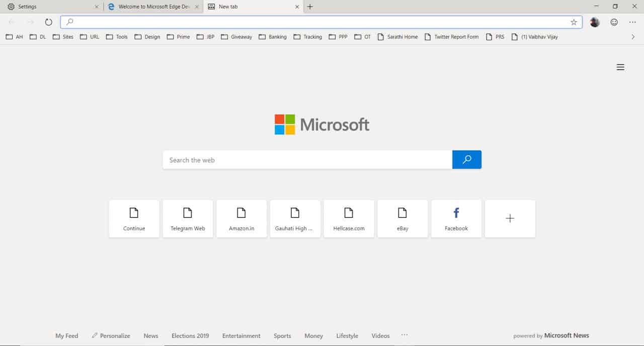
Task: Click the Search the web box
Action: [307, 159]
